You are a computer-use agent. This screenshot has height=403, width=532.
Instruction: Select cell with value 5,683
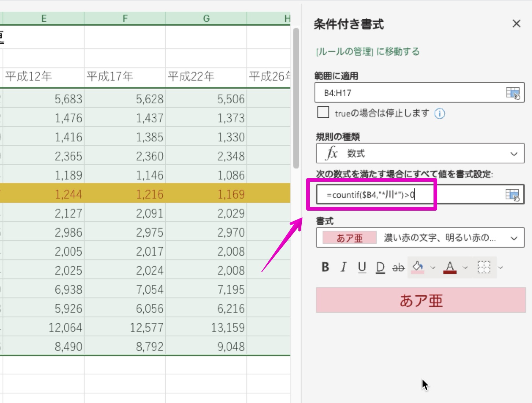coord(44,98)
